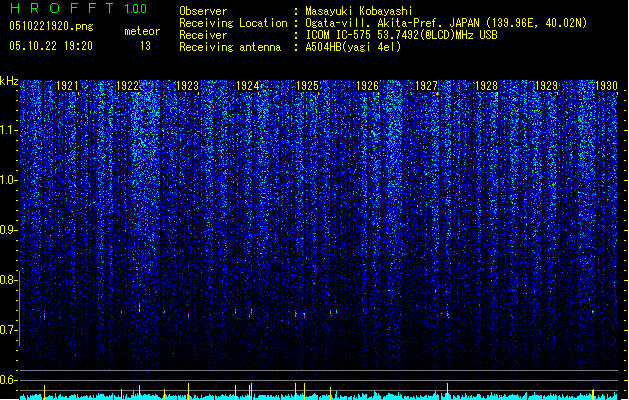The height and width of the screenshot is (400, 629).
Task: Click the "Receiving antenna" label
Action: [x=230, y=47]
